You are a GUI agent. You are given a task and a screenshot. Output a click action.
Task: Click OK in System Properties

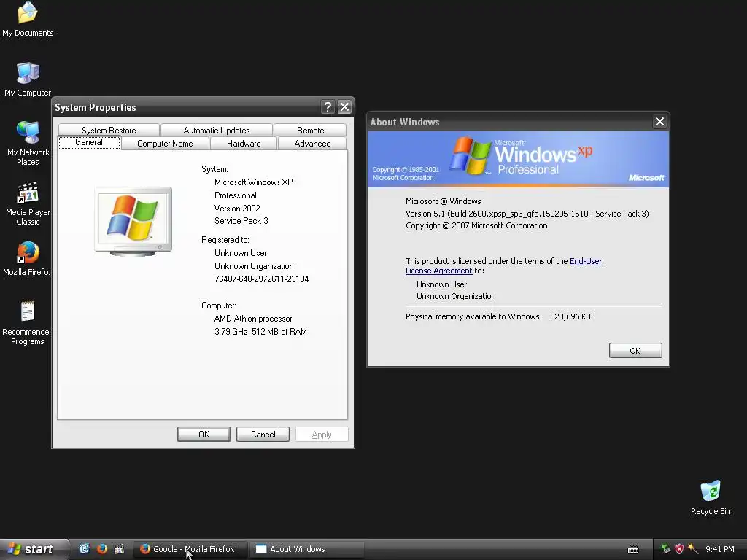click(204, 435)
